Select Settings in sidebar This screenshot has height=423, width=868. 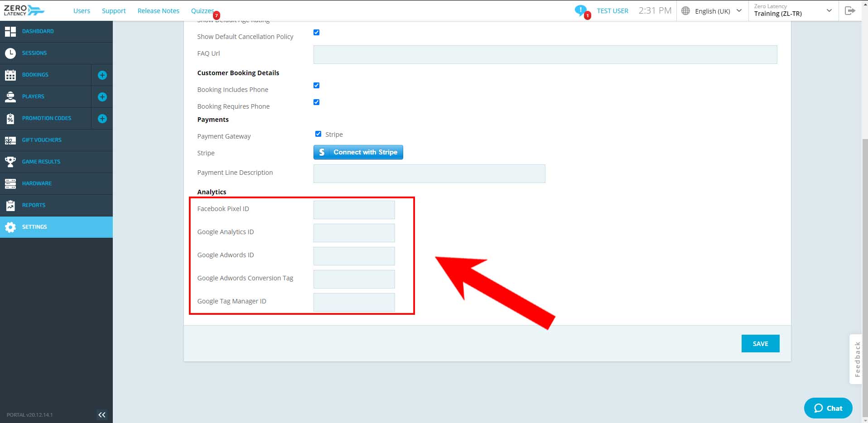coord(56,227)
